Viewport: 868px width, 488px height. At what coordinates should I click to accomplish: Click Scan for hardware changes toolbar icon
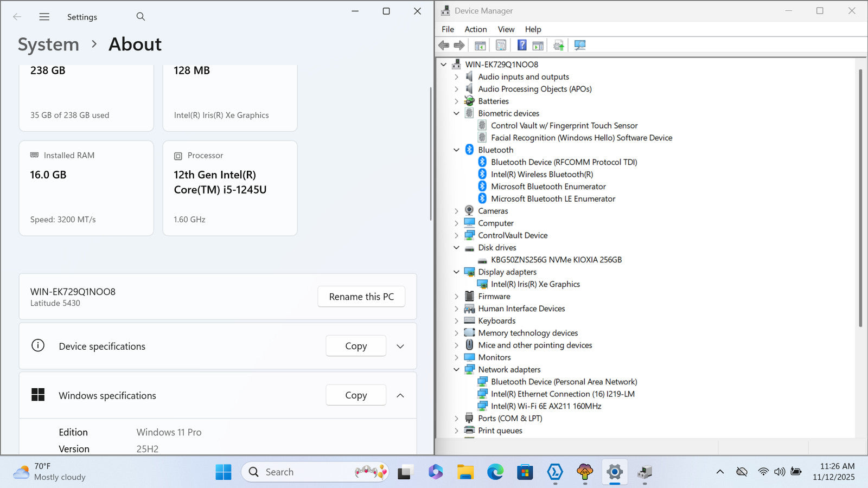point(580,46)
